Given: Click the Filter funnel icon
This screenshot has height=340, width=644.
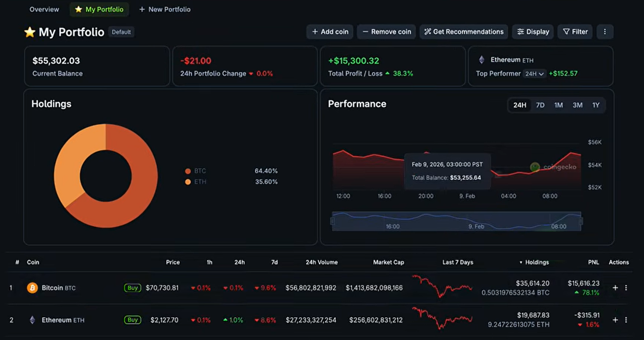Looking at the screenshot, I should point(566,31).
